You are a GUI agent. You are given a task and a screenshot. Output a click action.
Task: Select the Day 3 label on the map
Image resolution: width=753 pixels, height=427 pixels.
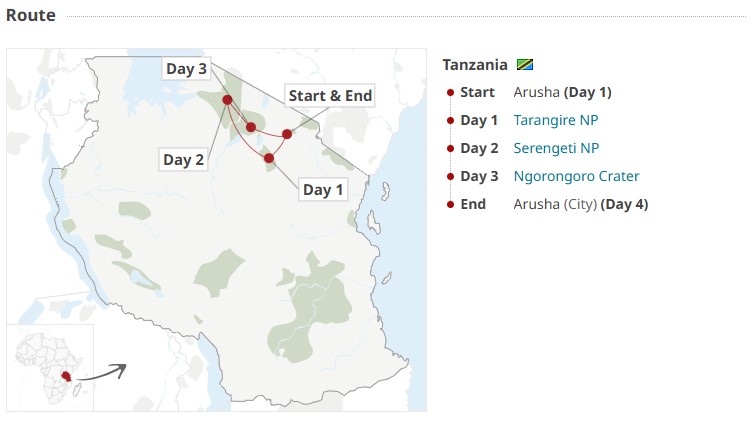pos(186,69)
